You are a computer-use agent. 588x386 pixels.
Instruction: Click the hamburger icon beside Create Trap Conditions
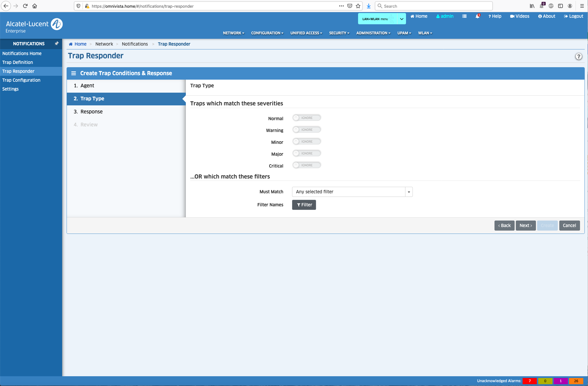[x=74, y=73]
